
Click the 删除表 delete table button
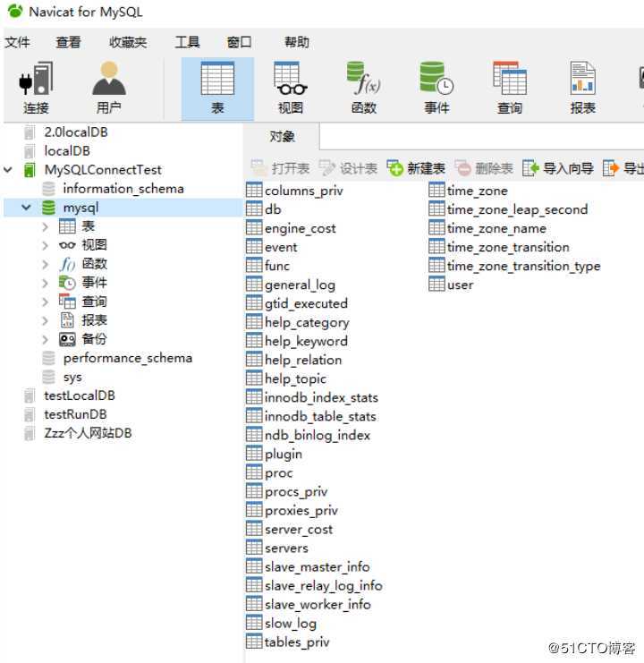484,168
